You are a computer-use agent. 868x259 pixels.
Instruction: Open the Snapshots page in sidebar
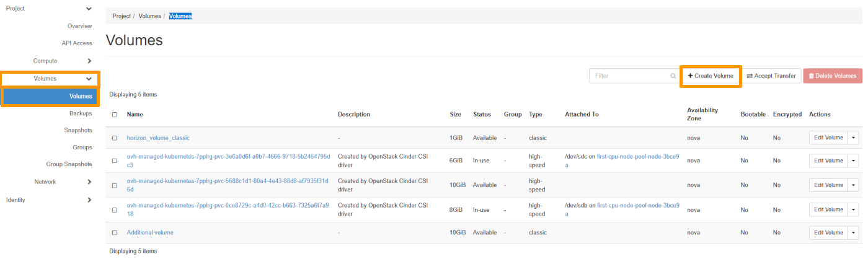click(x=77, y=130)
